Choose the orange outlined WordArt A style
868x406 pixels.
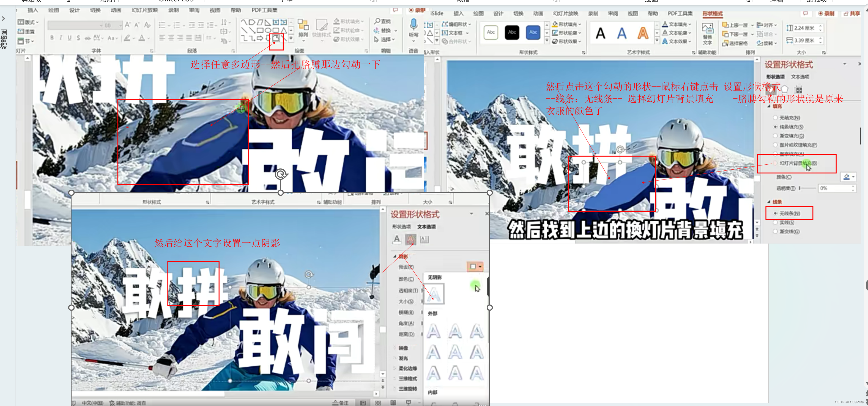click(x=643, y=33)
